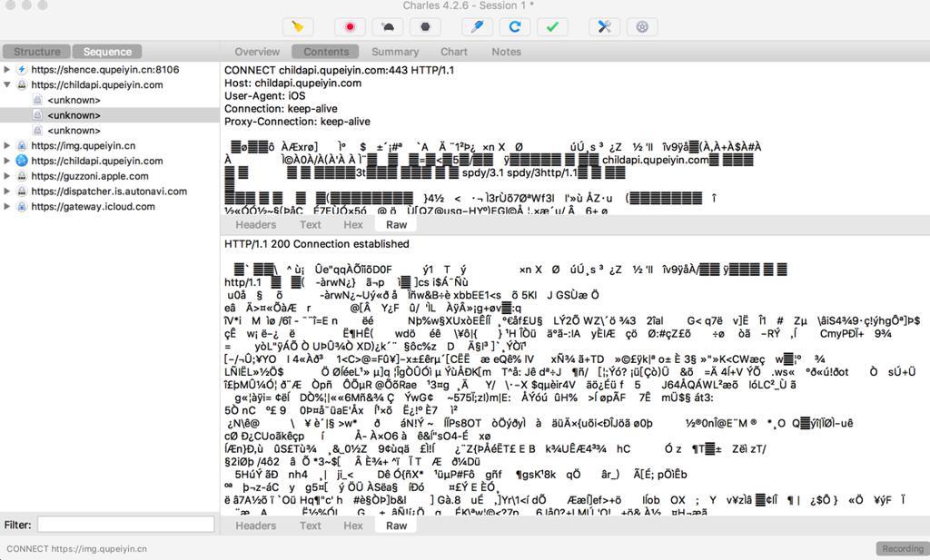
Task: Click the Recording status button
Action: pyautogui.click(x=902, y=549)
